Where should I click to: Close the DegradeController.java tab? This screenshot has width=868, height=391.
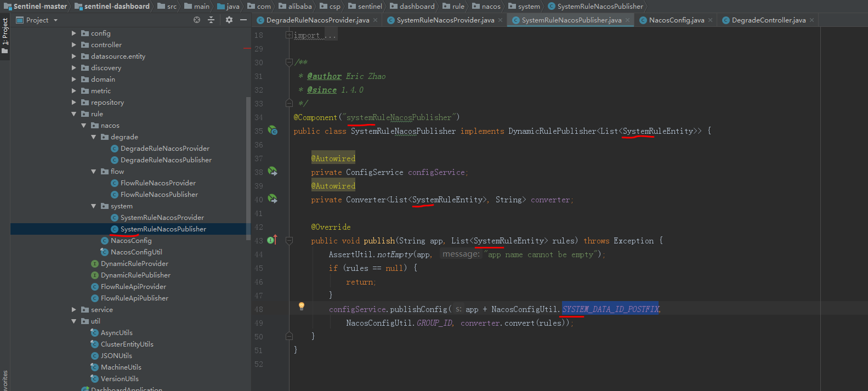(x=812, y=20)
